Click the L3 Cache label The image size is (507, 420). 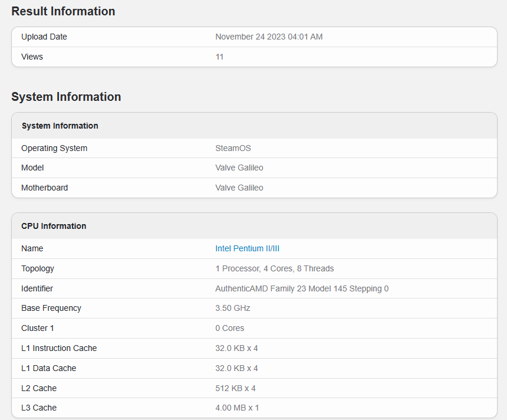[x=39, y=408]
